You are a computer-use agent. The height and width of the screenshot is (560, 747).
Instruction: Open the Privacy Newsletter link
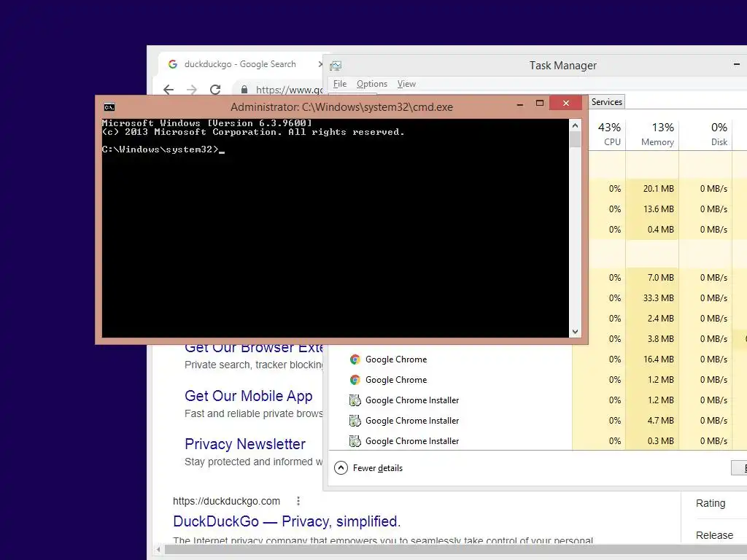(x=245, y=444)
